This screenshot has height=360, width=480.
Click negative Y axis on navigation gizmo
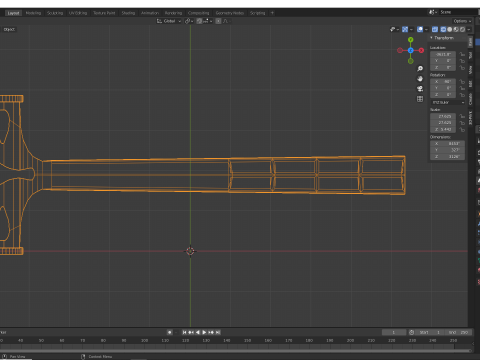click(x=411, y=61)
